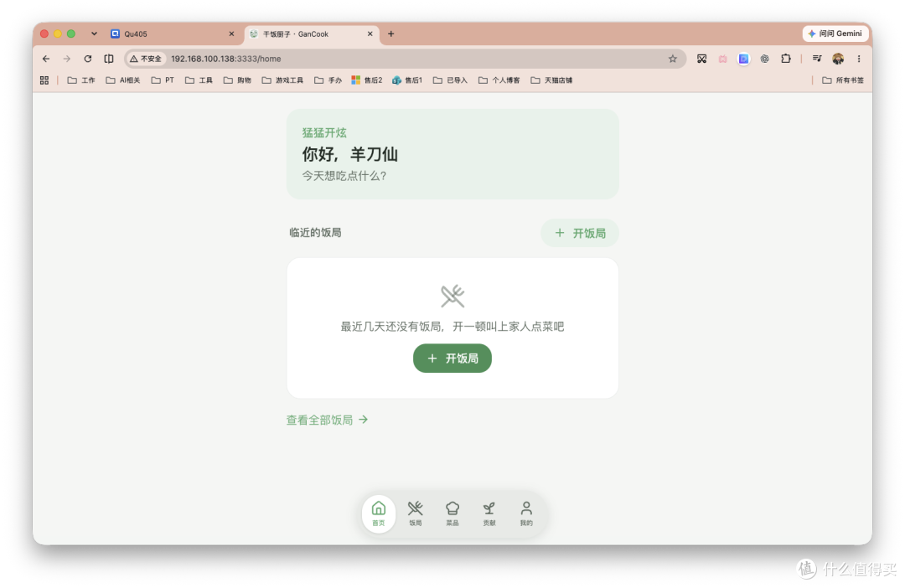Open the 游戏工具 bookmark folder
This screenshot has height=588, width=905.
(x=282, y=80)
